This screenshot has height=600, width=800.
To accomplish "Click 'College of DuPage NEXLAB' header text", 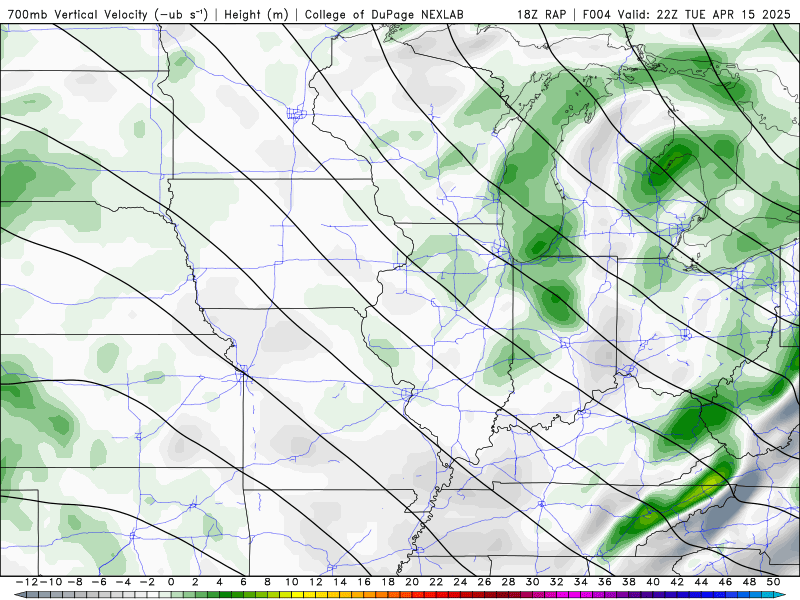I will 384,15.
